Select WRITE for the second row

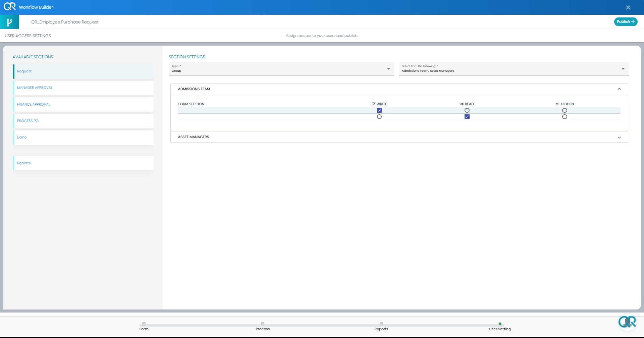coord(379,117)
